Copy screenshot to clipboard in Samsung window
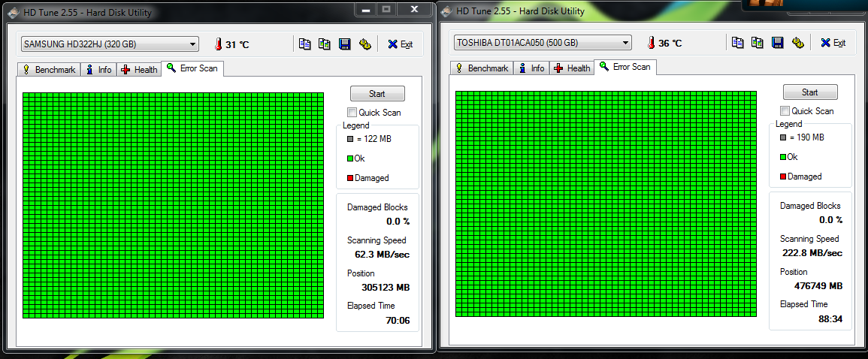The width and height of the screenshot is (868, 359). (x=325, y=44)
